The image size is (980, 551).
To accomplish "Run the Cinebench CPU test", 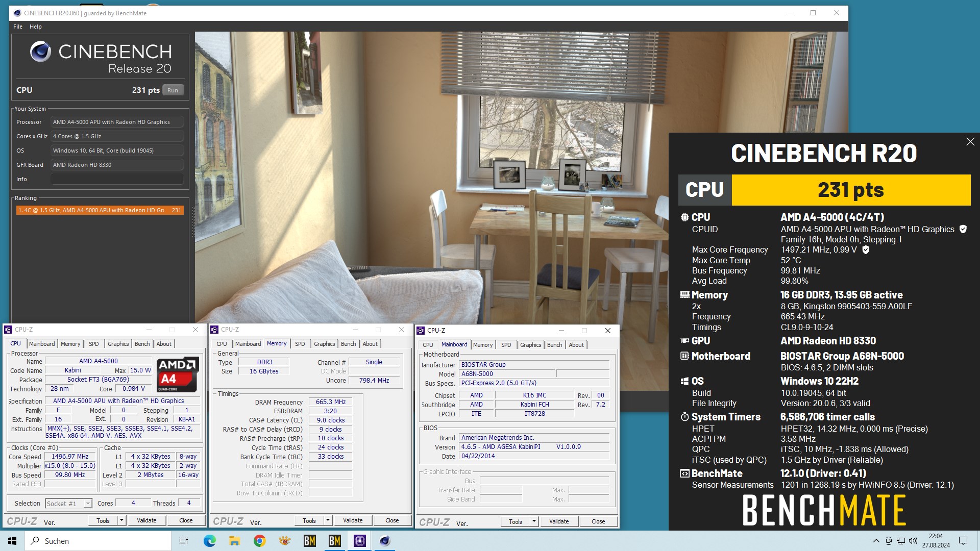I will click(x=173, y=90).
